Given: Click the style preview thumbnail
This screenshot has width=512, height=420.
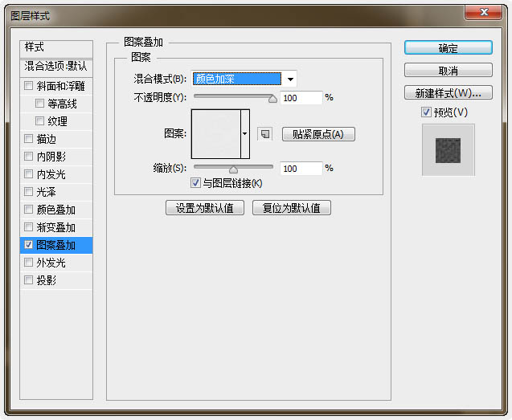Looking at the screenshot, I should pos(448,150).
